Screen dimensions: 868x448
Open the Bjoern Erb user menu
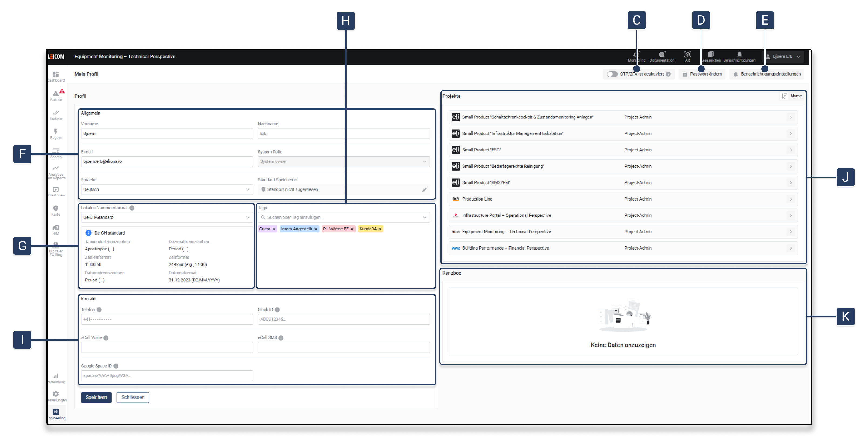click(783, 57)
